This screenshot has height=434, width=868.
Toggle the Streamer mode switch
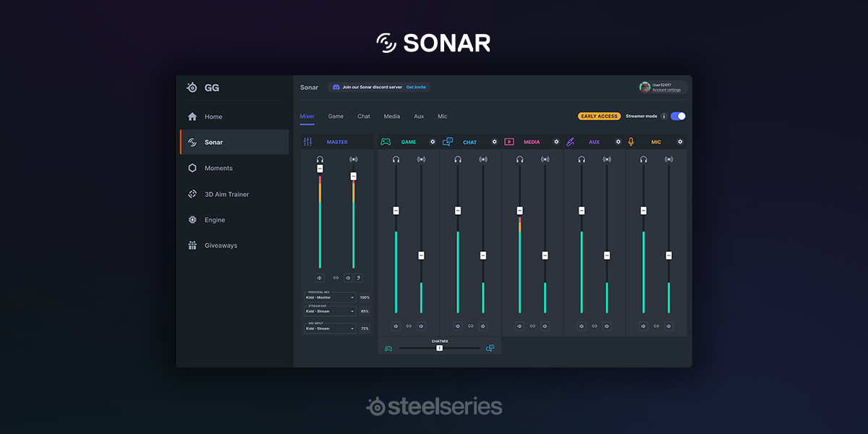[x=678, y=116]
